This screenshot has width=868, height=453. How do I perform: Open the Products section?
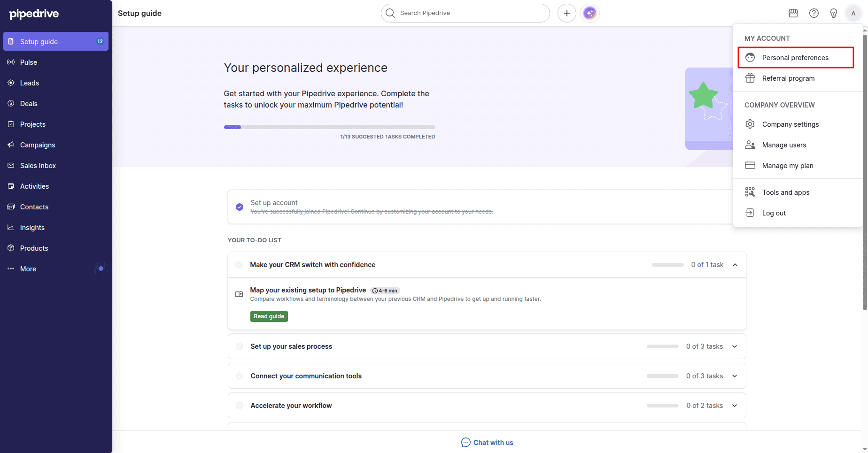(56, 248)
